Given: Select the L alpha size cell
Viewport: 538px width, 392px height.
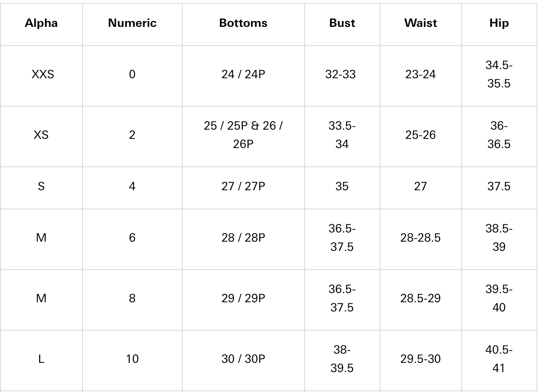Looking at the screenshot, I should pyautogui.click(x=41, y=359).
